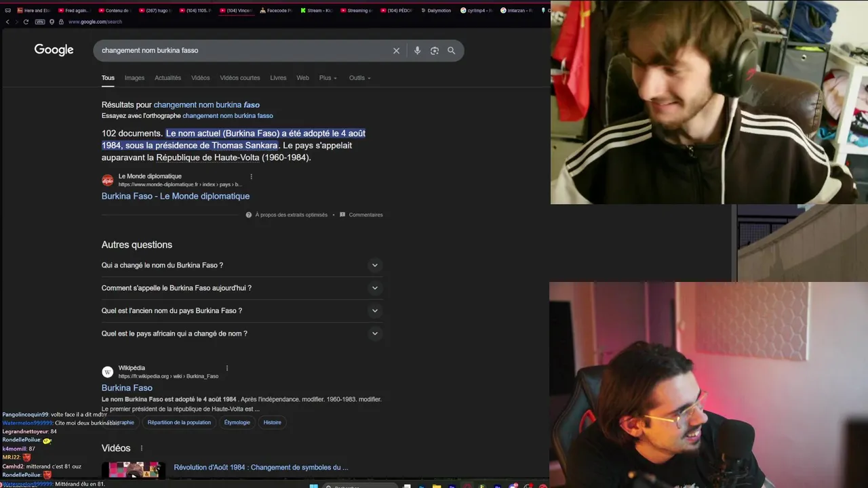Image resolution: width=868 pixels, height=488 pixels.
Task: Click the 'Autres questions' heading
Action: pyautogui.click(x=137, y=245)
